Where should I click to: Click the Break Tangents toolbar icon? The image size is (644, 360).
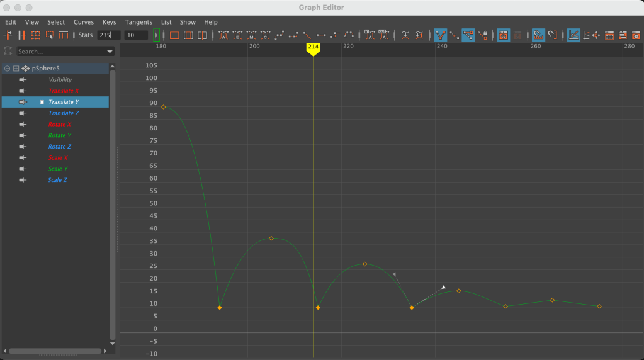click(440, 35)
